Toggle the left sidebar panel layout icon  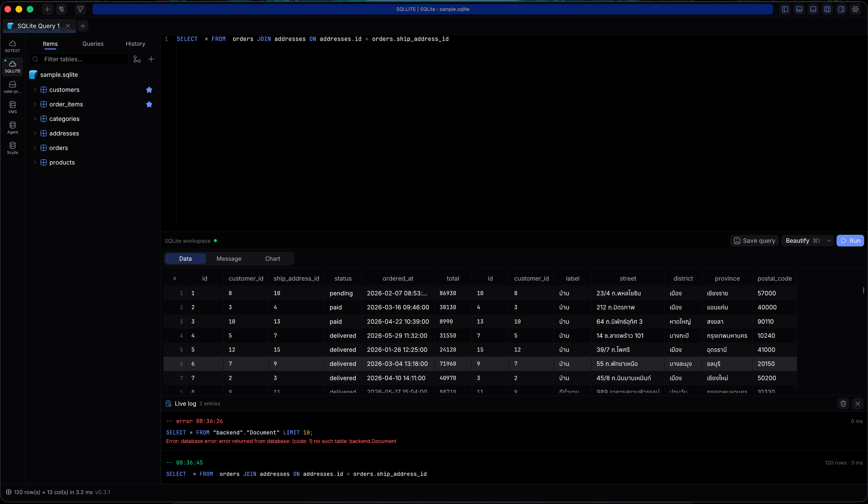[x=785, y=9]
